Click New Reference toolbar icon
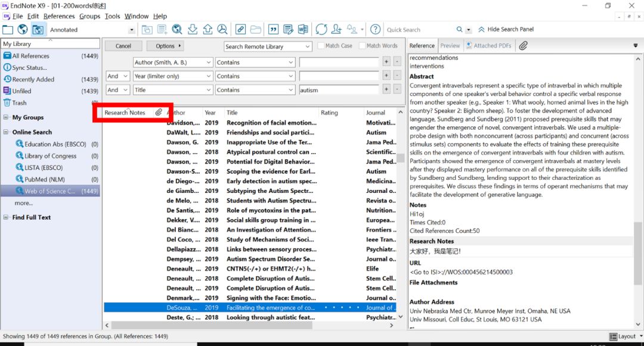Viewport: 644px width, 346px height. [x=162, y=30]
